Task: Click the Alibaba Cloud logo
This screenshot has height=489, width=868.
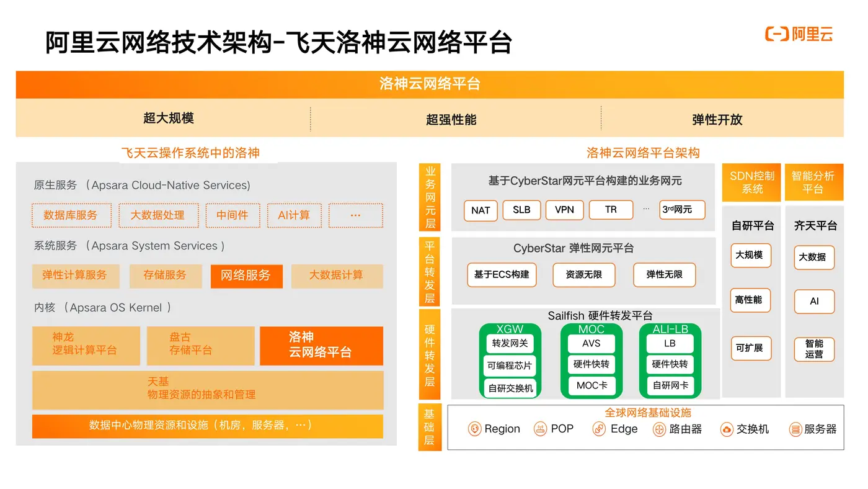Action: click(x=799, y=34)
